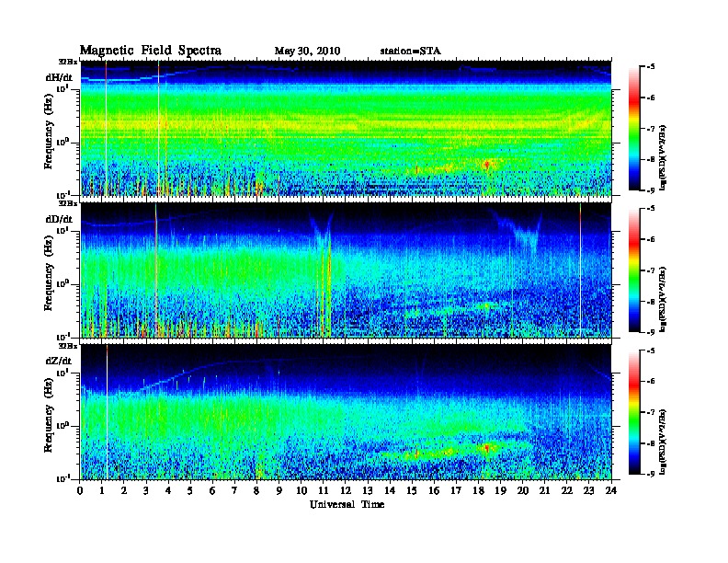The width and height of the screenshot is (728, 563).
Task: Click the vertical spike near hour 22.5 in dD/dt plot
Action: click(580, 270)
